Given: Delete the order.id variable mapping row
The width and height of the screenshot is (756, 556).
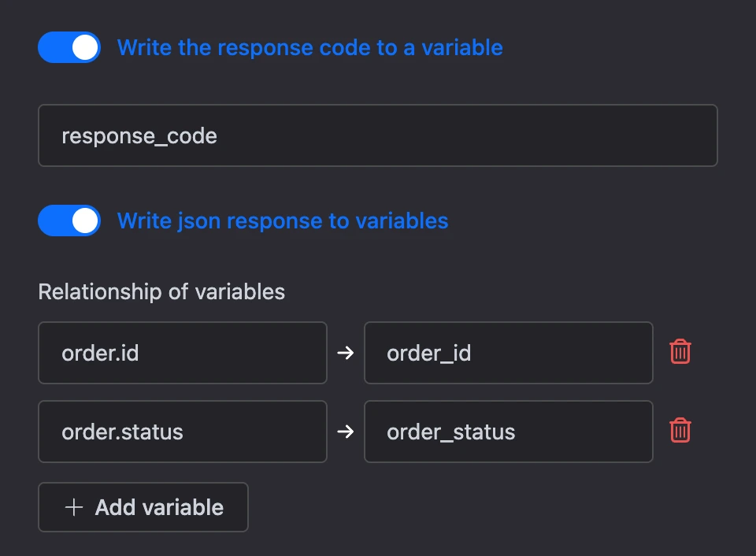Looking at the screenshot, I should pos(680,351).
